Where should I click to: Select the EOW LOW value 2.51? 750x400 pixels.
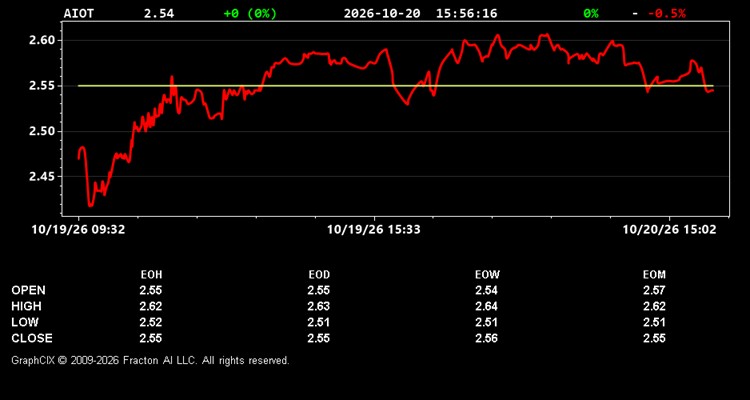tap(486, 322)
